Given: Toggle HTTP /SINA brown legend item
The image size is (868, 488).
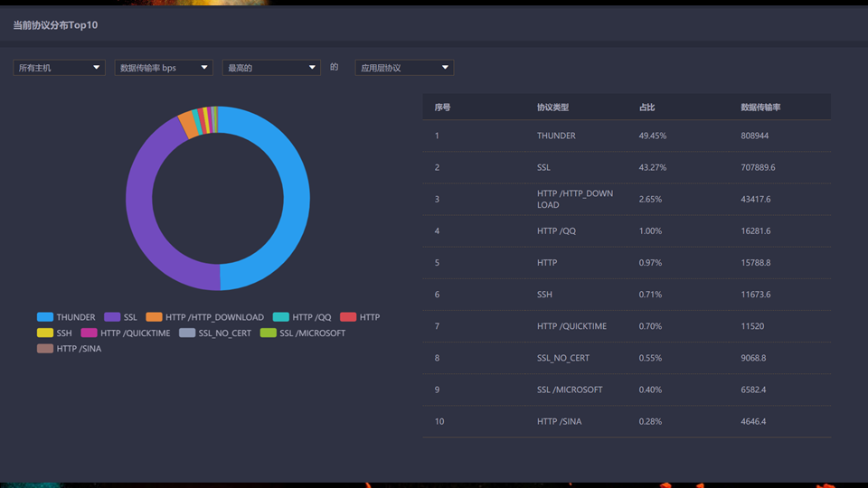Looking at the screenshot, I should [x=45, y=348].
